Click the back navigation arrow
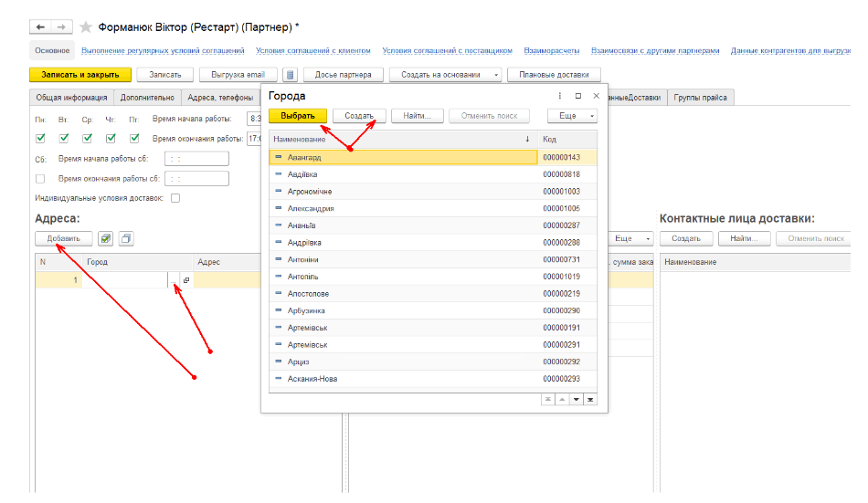 [40, 27]
